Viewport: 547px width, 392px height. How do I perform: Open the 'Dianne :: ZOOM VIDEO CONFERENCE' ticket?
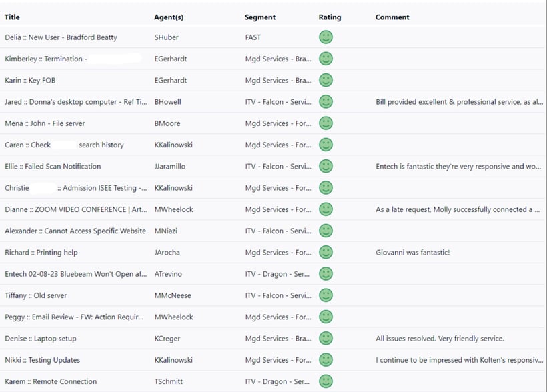point(75,209)
